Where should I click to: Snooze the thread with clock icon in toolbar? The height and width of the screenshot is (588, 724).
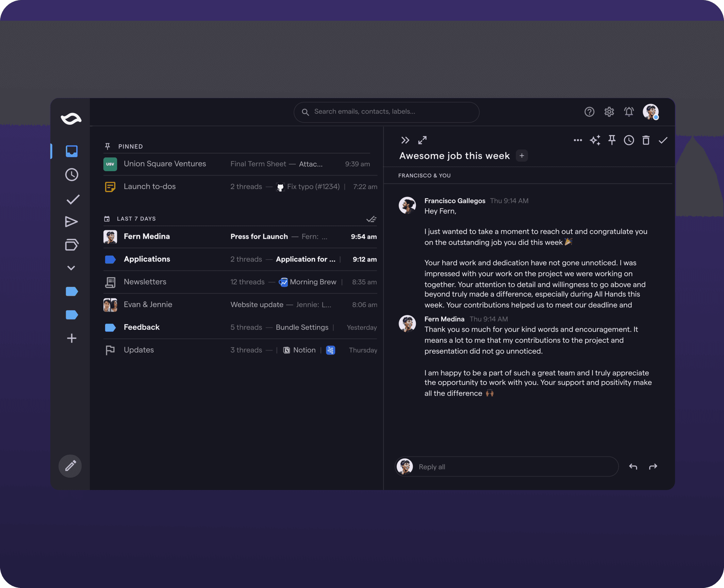(629, 140)
